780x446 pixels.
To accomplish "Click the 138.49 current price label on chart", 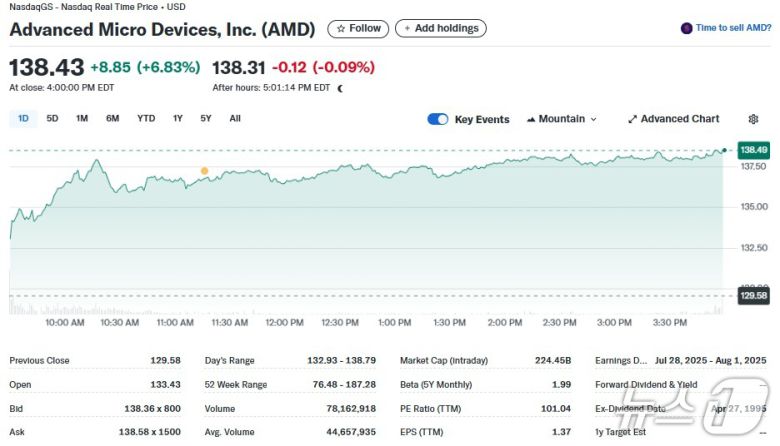I will 753,150.
